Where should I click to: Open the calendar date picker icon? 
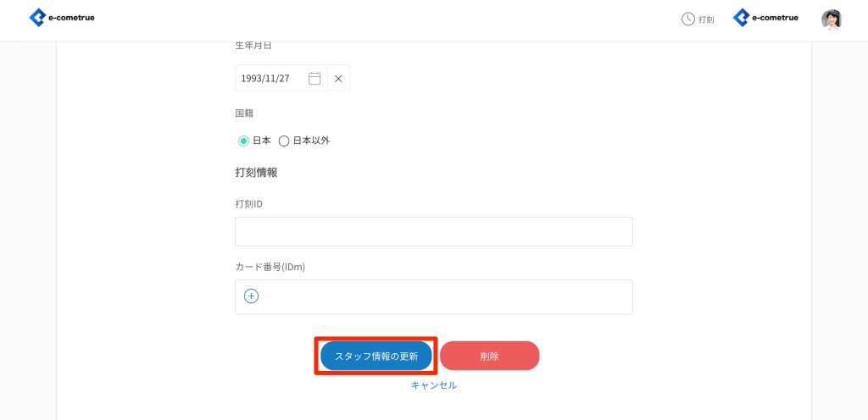[314, 78]
